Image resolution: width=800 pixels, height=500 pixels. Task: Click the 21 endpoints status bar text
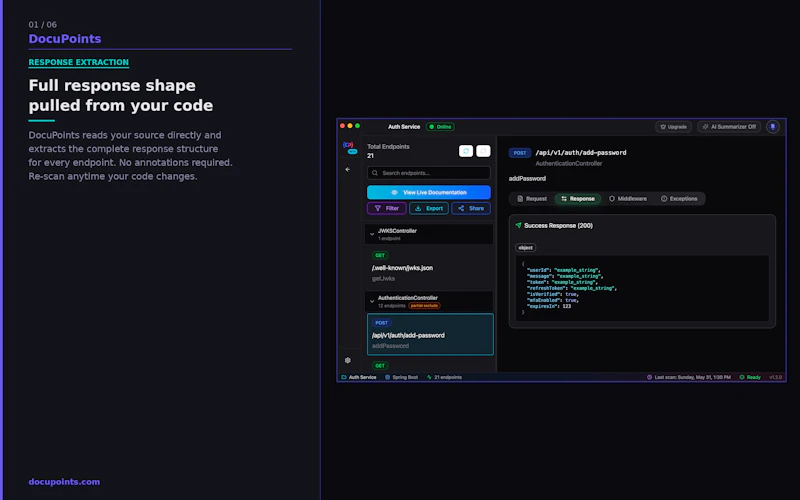pos(447,377)
